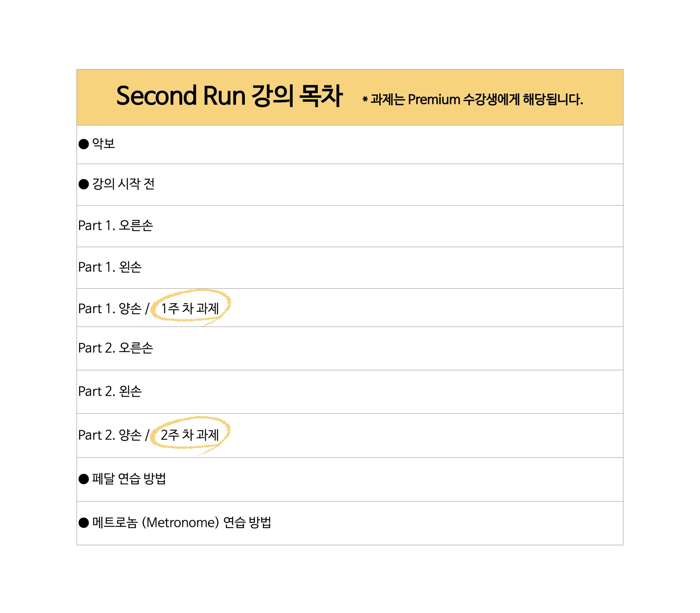The width and height of the screenshot is (700, 613).
Task: Click the yellow header banner
Action: [x=350, y=97]
